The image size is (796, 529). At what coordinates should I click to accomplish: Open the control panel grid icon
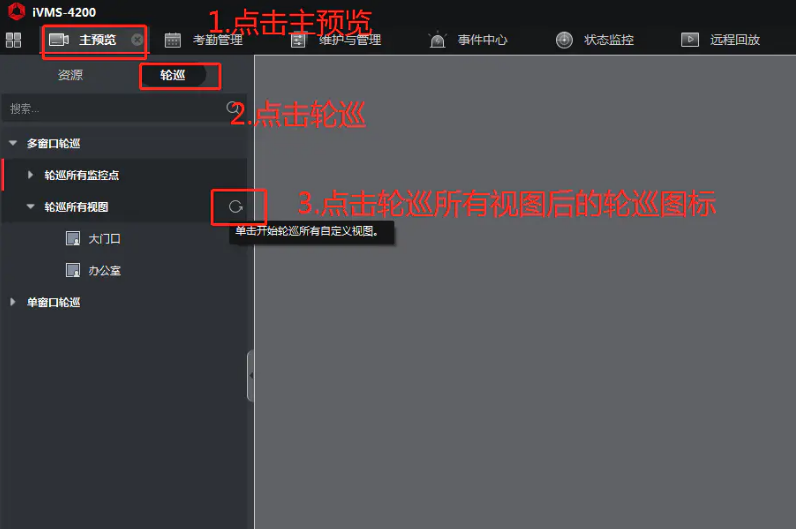(x=14, y=40)
